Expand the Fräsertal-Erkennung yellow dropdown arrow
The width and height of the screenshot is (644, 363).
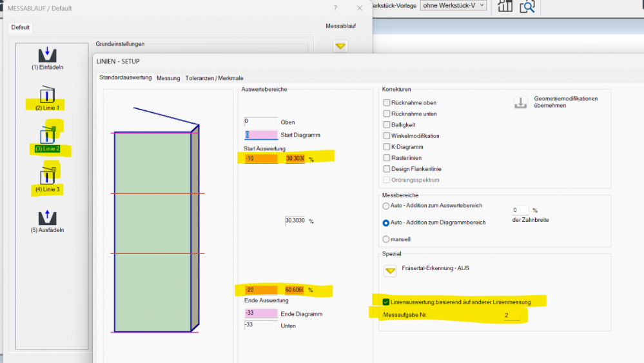(390, 271)
